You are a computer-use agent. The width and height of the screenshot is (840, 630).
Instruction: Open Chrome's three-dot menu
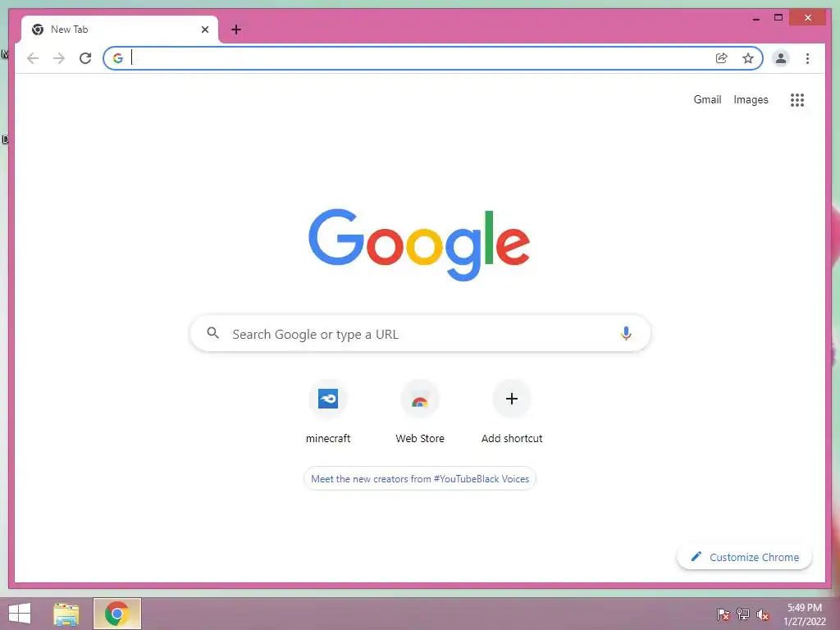(x=807, y=58)
